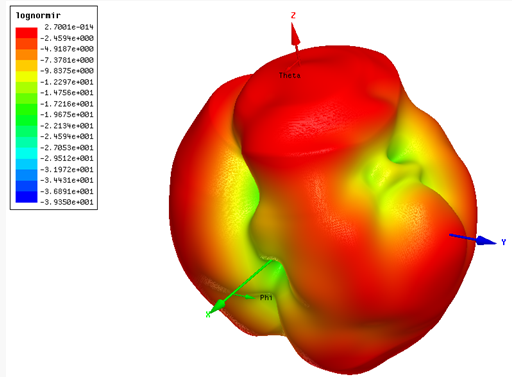512x377 pixels.
Task: Pick the bottom dark blue legend swatch
Action: [x=26, y=197]
